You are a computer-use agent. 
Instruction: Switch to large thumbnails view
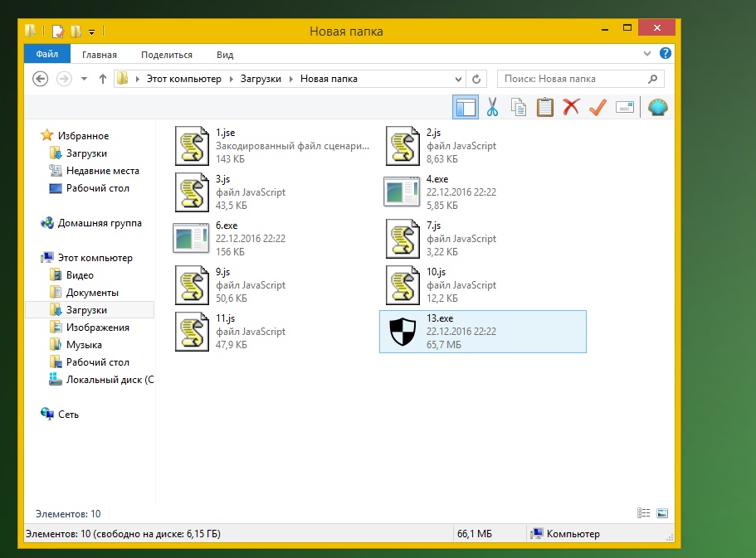(662, 514)
